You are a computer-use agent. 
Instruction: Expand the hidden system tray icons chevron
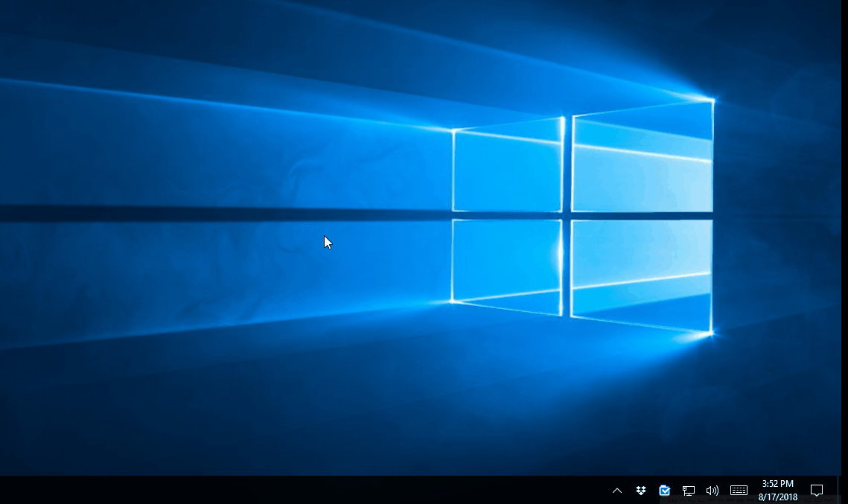tap(617, 491)
